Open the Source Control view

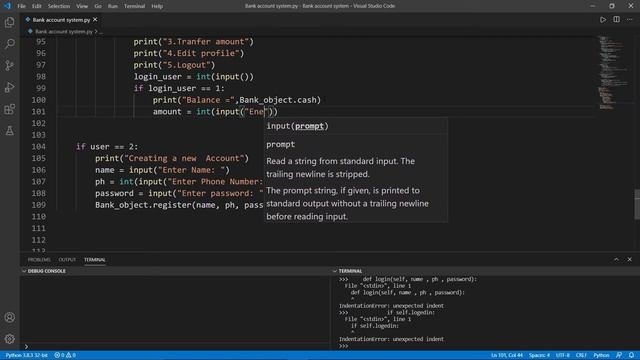click(9, 65)
